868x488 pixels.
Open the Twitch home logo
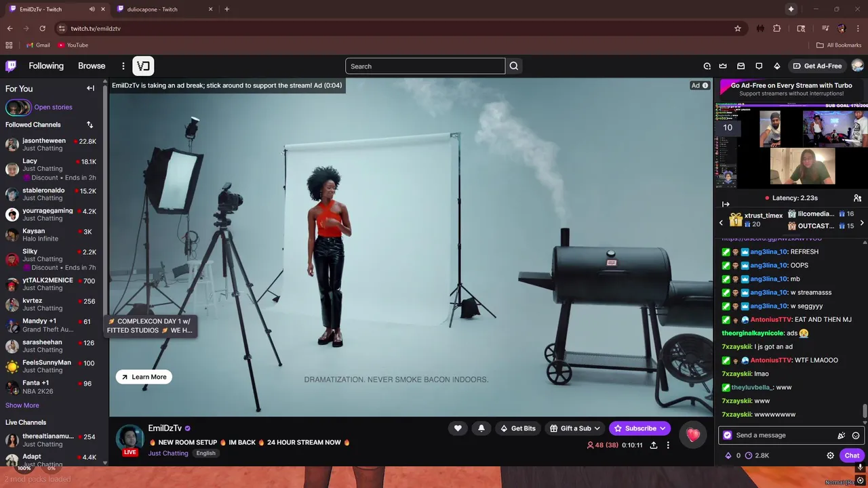point(11,66)
